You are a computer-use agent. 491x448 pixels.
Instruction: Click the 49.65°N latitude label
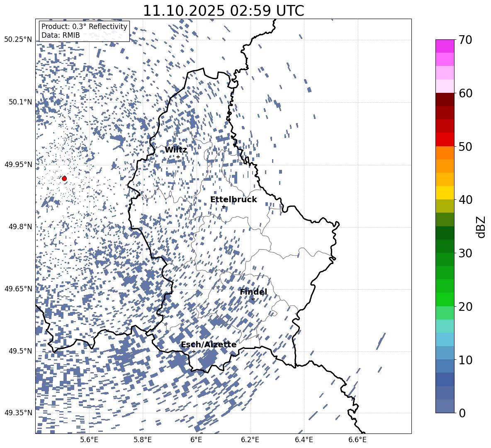click(x=18, y=288)
